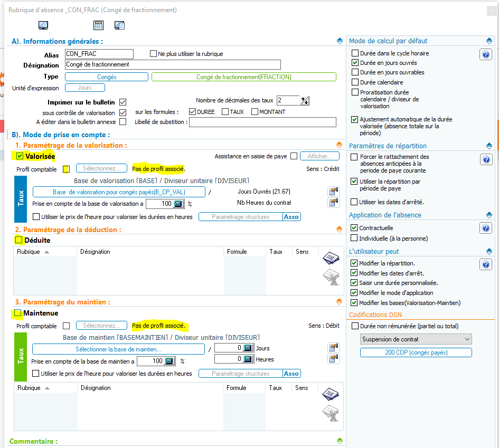Sort the deduction table by Rubrique column
The image size is (499, 448).
click(x=33, y=252)
